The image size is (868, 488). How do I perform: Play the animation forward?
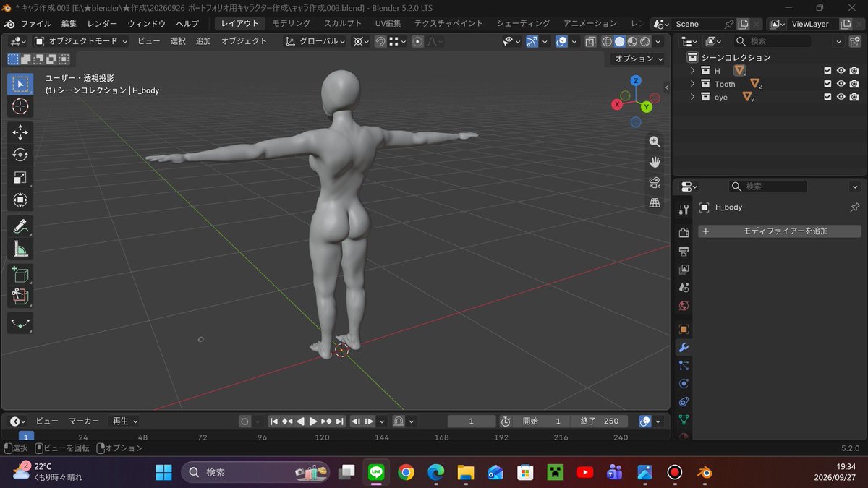313,421
